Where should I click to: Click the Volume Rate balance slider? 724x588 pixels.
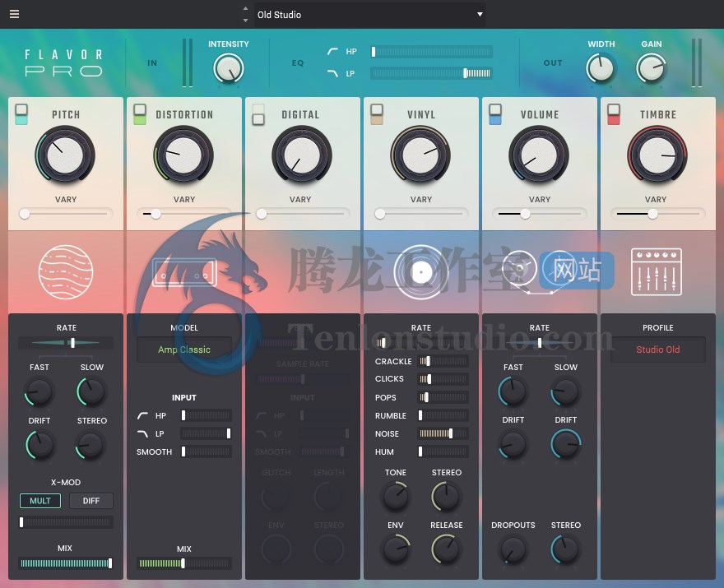click(540, 343)
